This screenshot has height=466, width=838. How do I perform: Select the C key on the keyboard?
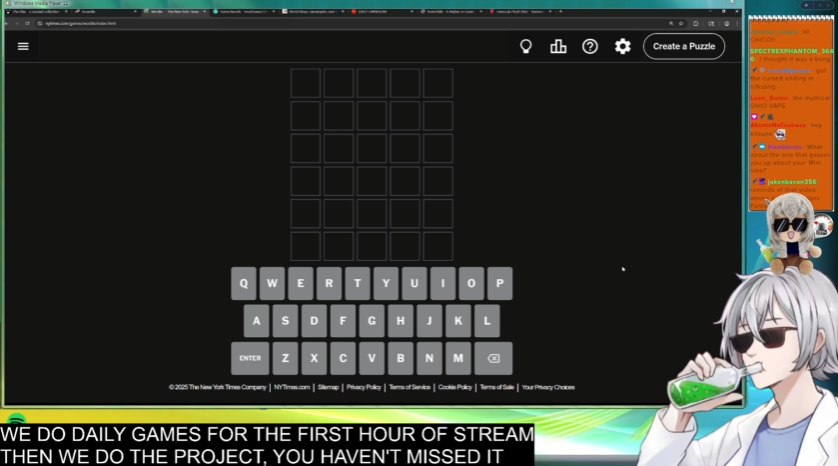click(x=343, y=358)
